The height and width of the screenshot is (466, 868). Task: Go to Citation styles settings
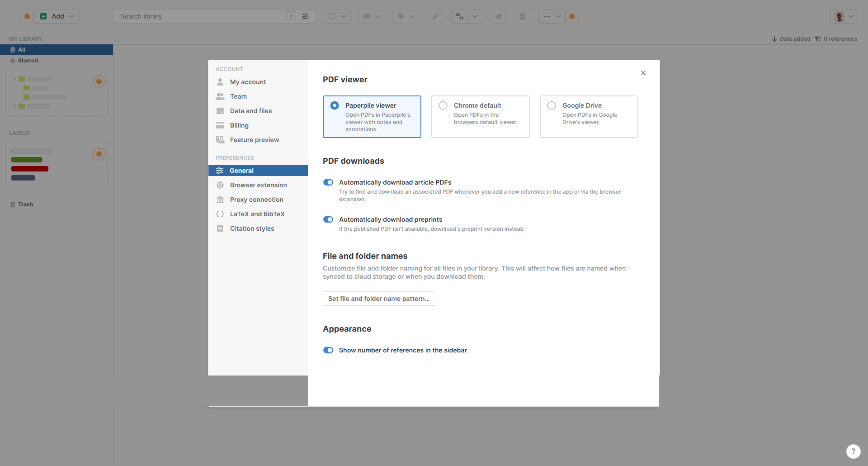click(252, 228)
